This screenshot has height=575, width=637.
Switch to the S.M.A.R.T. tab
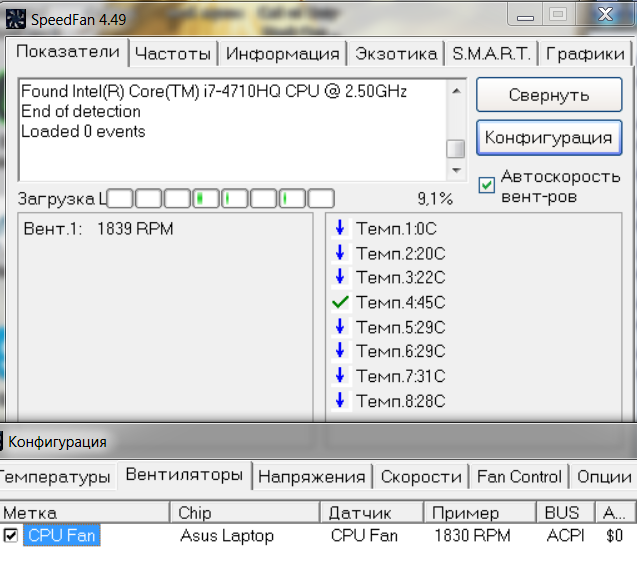[x=491, y=54]
